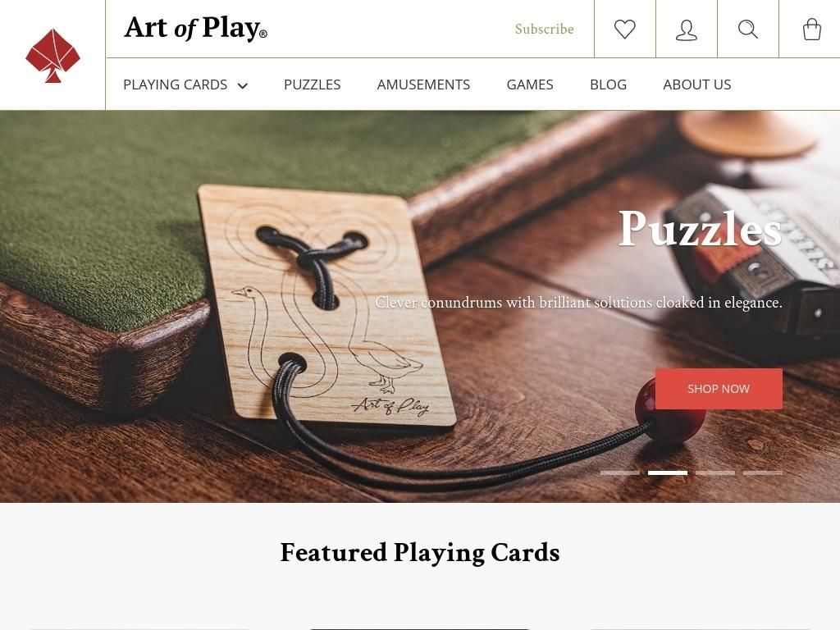Click the Puzzles hero banner heading
Viewport: 840px width, 630px height.
[701, 229]
